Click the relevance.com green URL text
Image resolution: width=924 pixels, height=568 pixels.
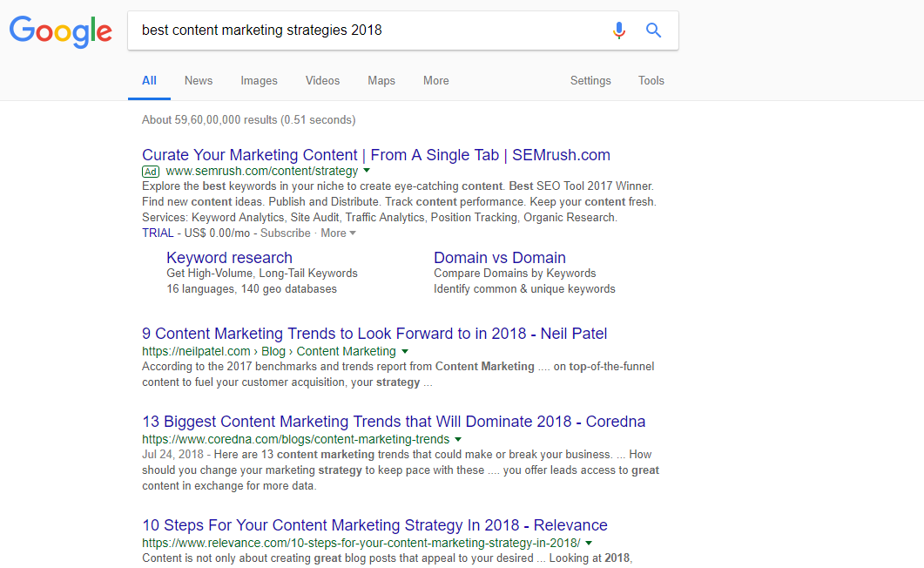click(x=361, y=544)
